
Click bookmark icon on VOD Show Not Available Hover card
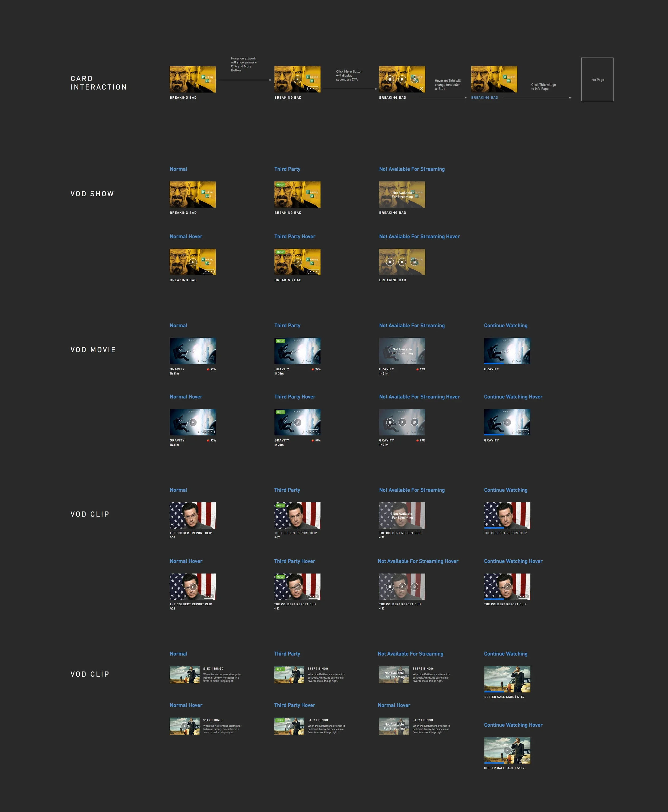[x=402, y=262]
